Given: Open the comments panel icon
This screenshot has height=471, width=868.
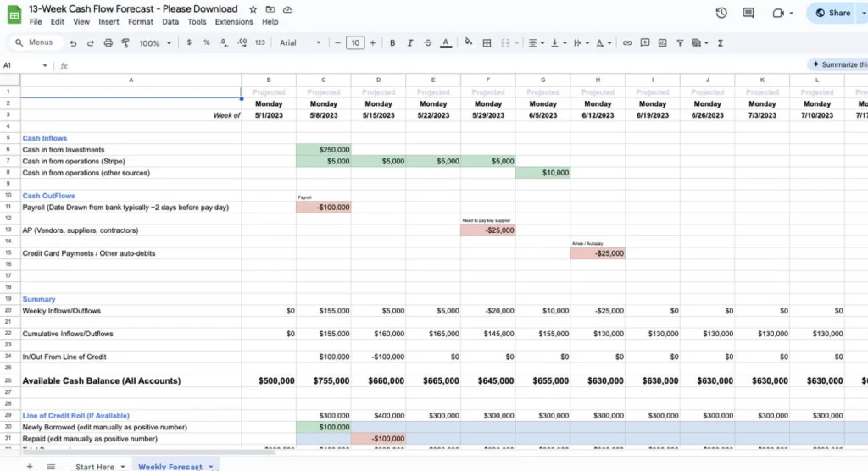Looking at the screenshot, I should (x=748, y=13).
